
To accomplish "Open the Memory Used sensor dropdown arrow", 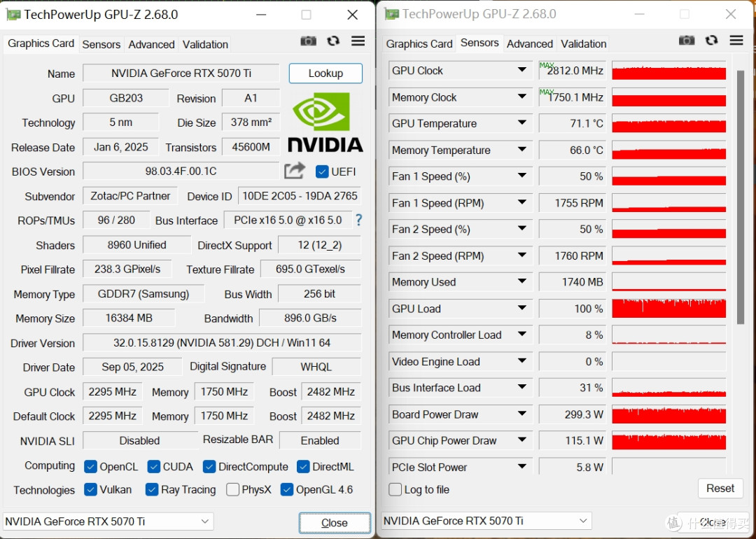I will (x=521, y=282).
